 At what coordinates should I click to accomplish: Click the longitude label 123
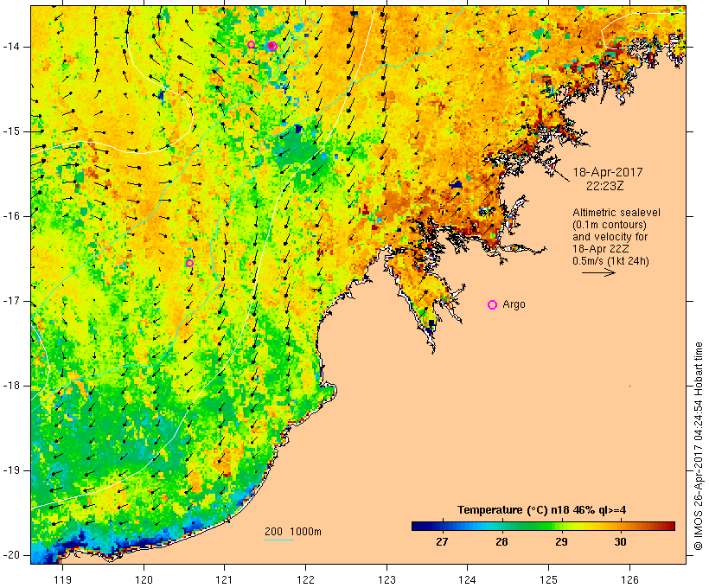(386, 579)
